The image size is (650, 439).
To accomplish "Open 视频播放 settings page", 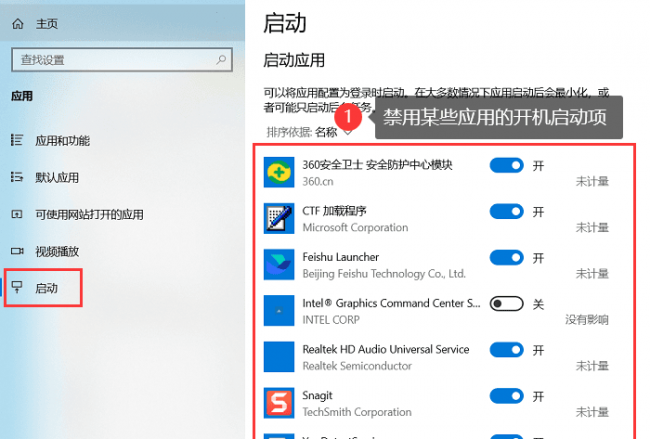I will click(x=57, y=251).
